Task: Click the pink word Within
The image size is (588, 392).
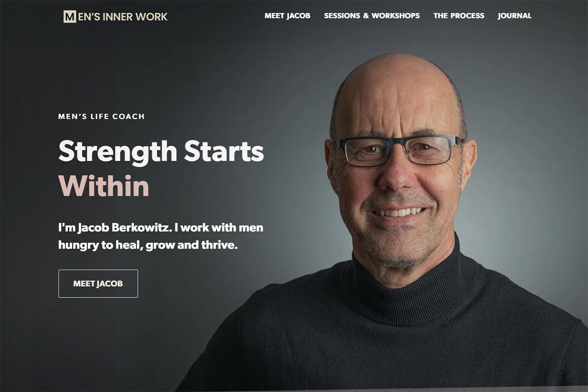Action: [x=103, y=186]
